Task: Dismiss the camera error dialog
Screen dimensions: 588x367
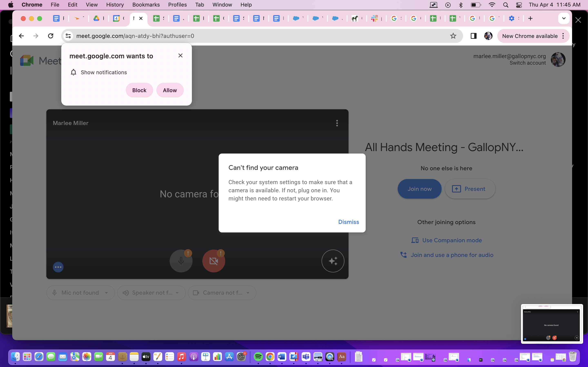Action: [x=349, y=222]
